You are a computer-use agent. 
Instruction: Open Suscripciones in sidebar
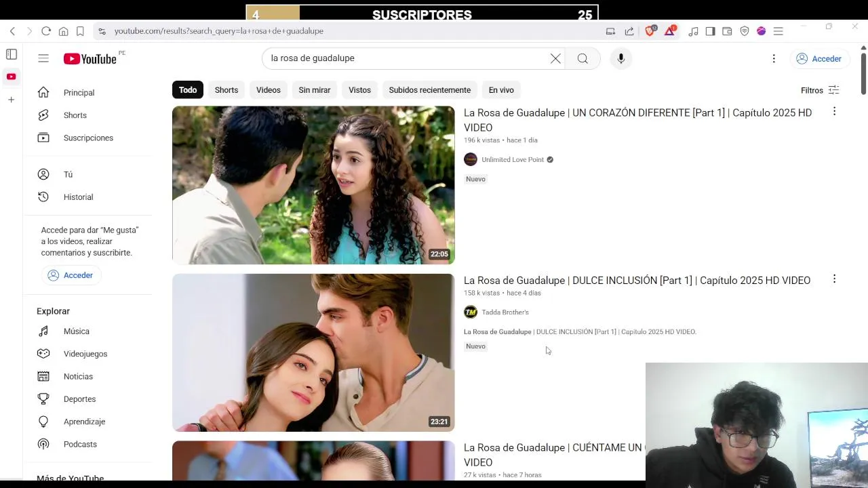(90, 138)
